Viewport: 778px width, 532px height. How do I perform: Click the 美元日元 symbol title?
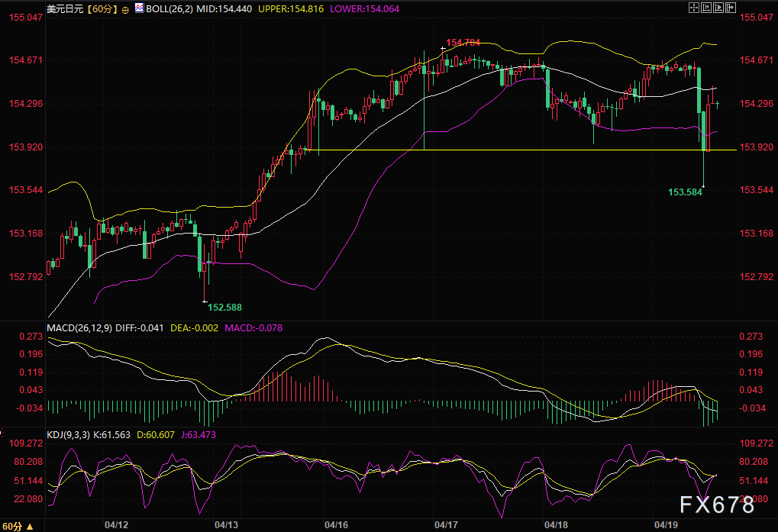(65, 7)
